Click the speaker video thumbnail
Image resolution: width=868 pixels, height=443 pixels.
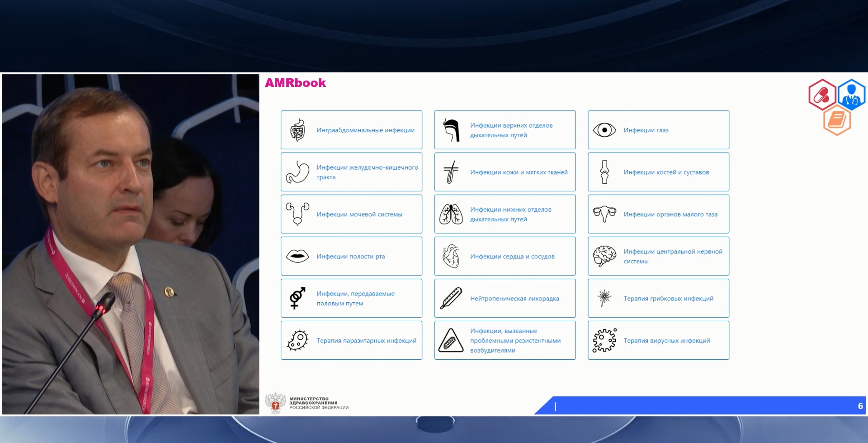pyautogui.click(x=131, y=244)
